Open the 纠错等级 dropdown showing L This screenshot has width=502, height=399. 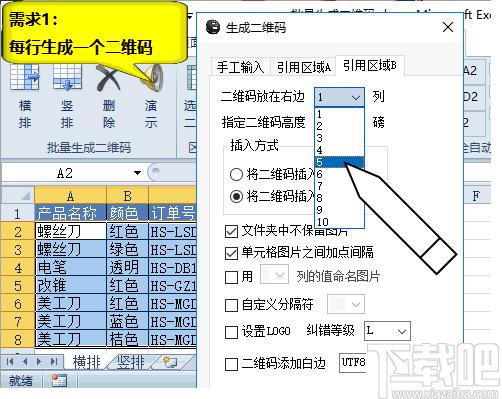coord(387,331)
